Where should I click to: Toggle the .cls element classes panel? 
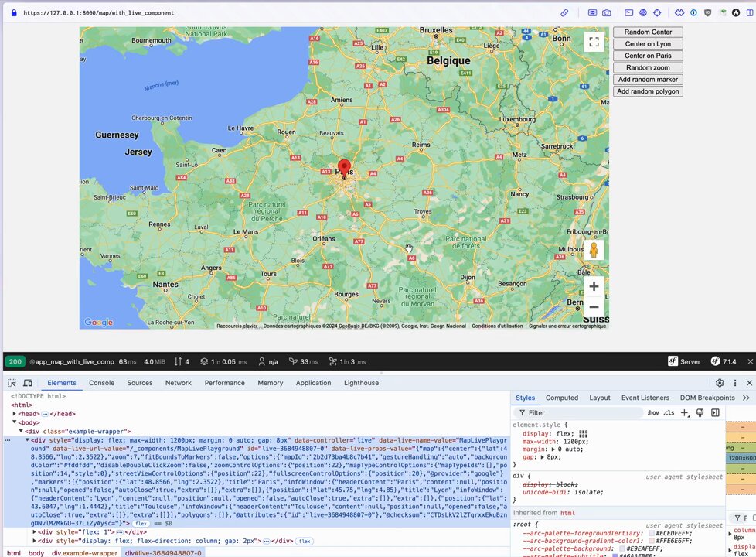tap(669, 412)
